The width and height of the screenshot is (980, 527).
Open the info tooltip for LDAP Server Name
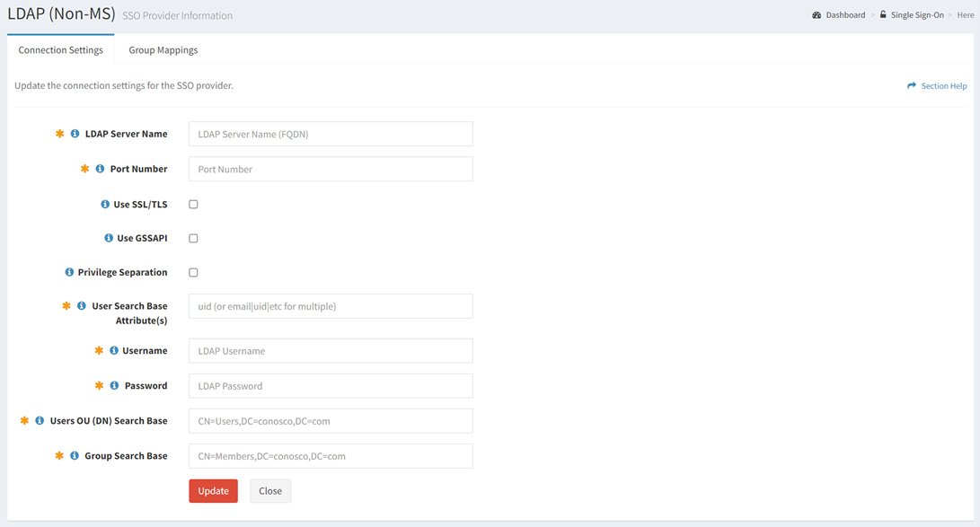75,133
